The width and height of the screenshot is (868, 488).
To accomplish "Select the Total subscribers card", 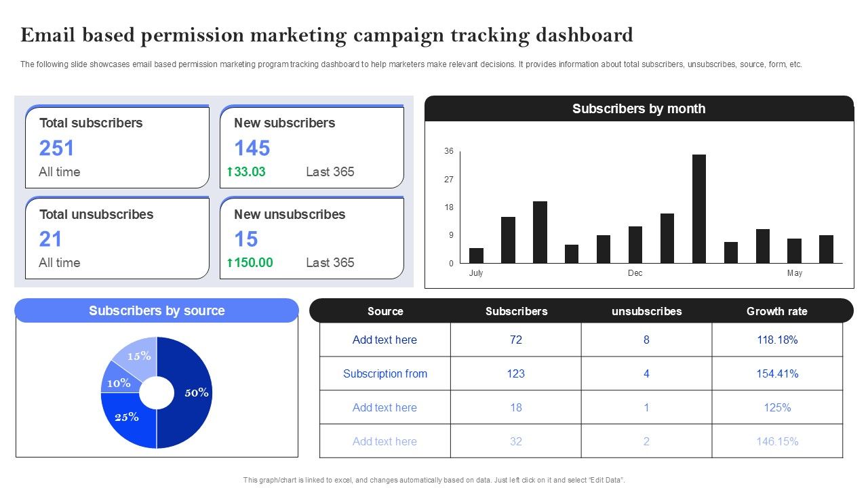I will point(117,146).
